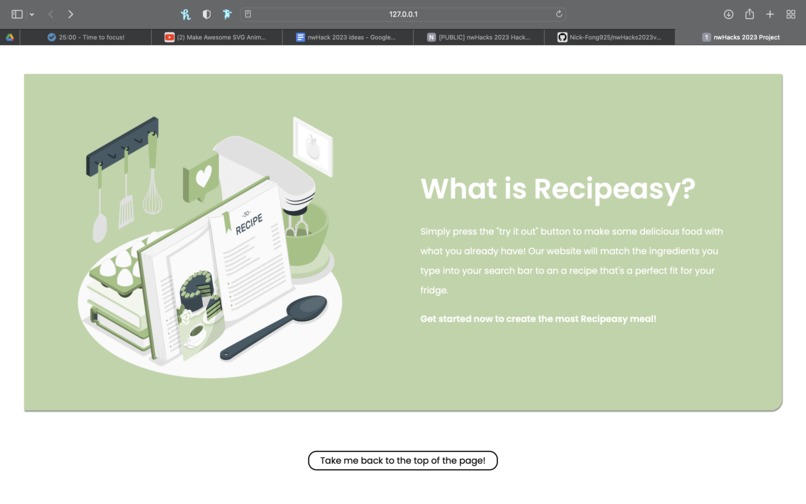
Task: Show downloads with the download icon
Action: pyautogui.click(x=728, y=14)
